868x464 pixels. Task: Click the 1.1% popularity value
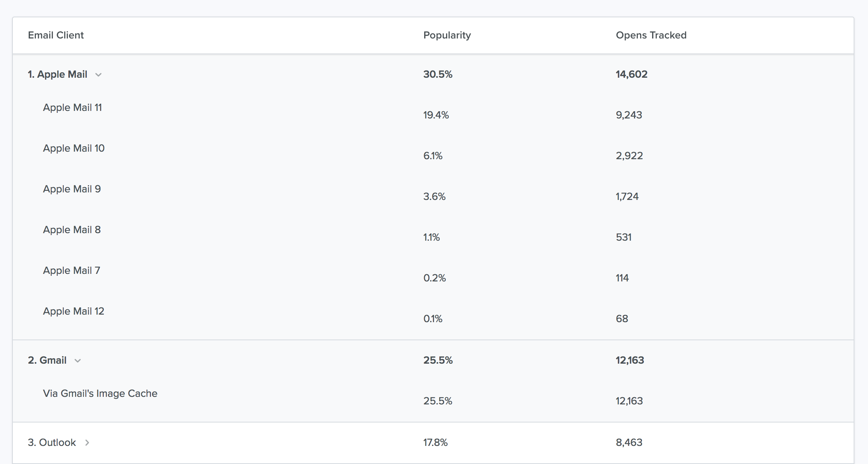[x=431, y=237]
